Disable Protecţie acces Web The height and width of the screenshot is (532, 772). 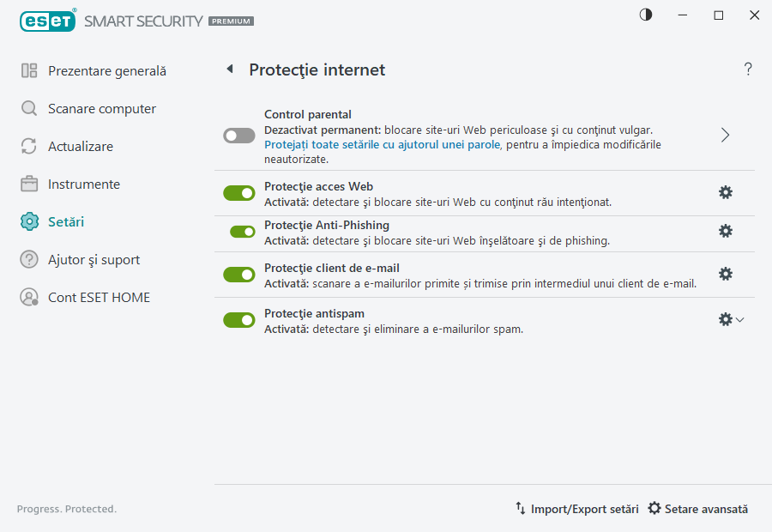238,192
